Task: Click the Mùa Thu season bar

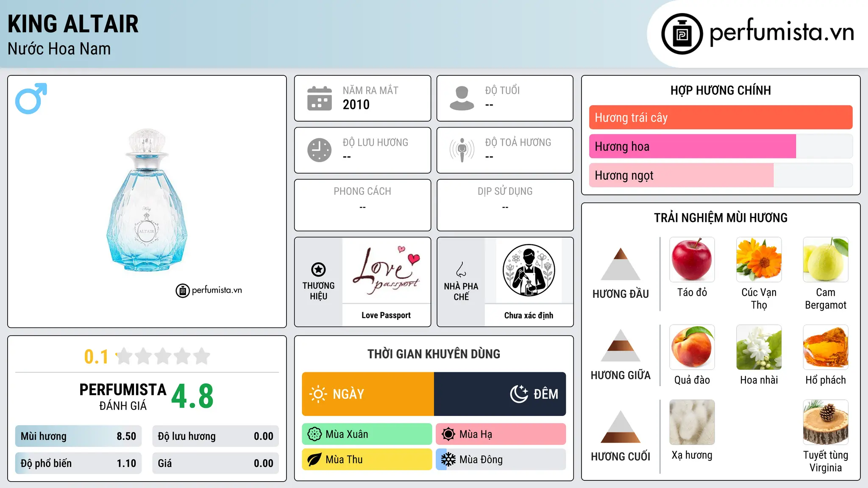Action: [x=367, y=460]
